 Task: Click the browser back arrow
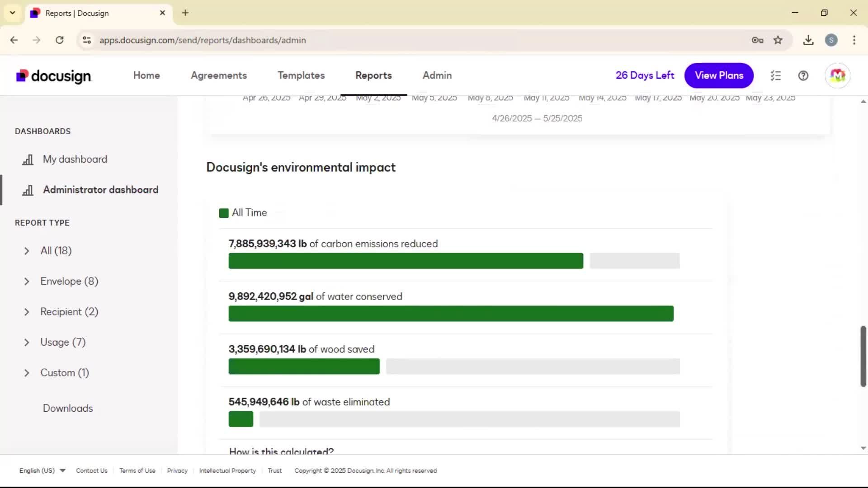click(x=14, y=40)
